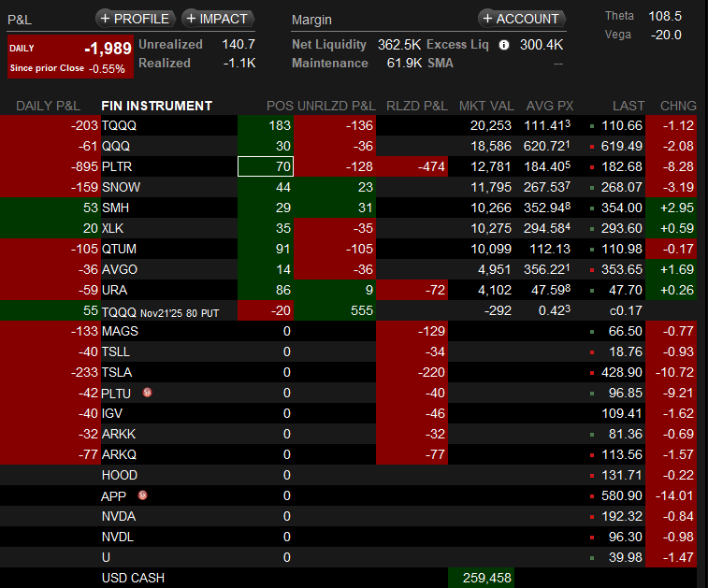Click the red tick indicator beside TSLA last price

[x=592, y=373]
